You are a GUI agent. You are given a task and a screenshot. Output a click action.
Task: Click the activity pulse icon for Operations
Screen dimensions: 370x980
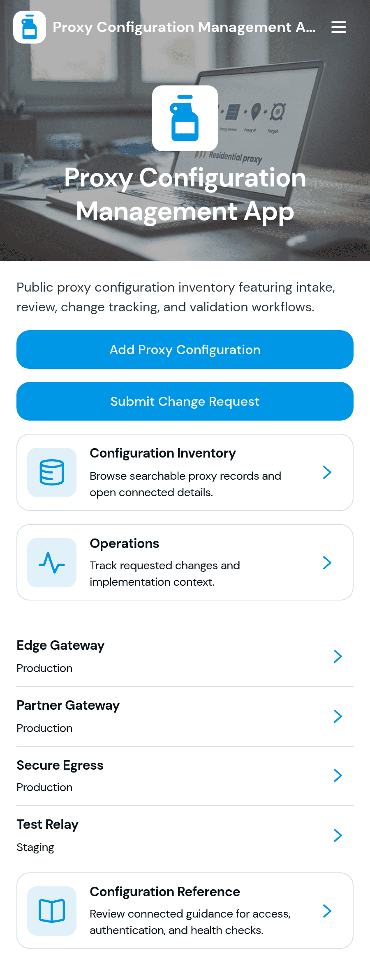[x=52, y=563]
